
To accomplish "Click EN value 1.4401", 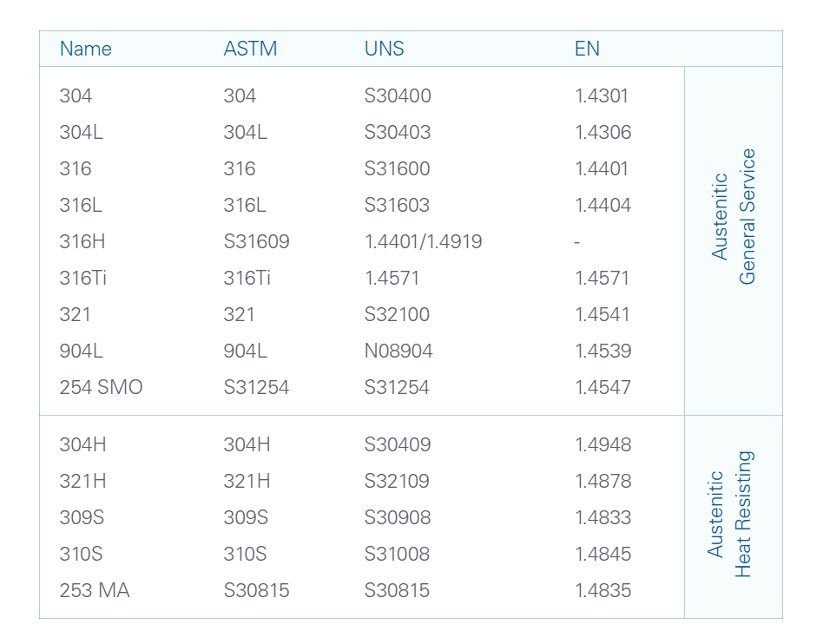I will [602, 168].
